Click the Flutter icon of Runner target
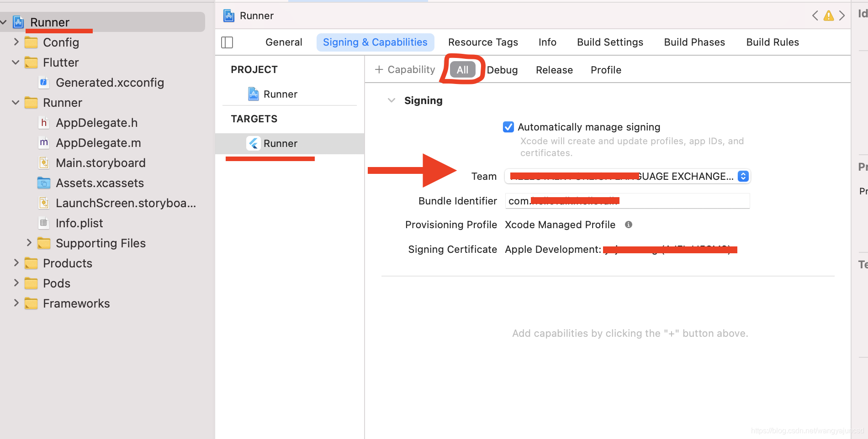Image resolution: width=868 pixels, height=439 pixels. click(254, 143)
